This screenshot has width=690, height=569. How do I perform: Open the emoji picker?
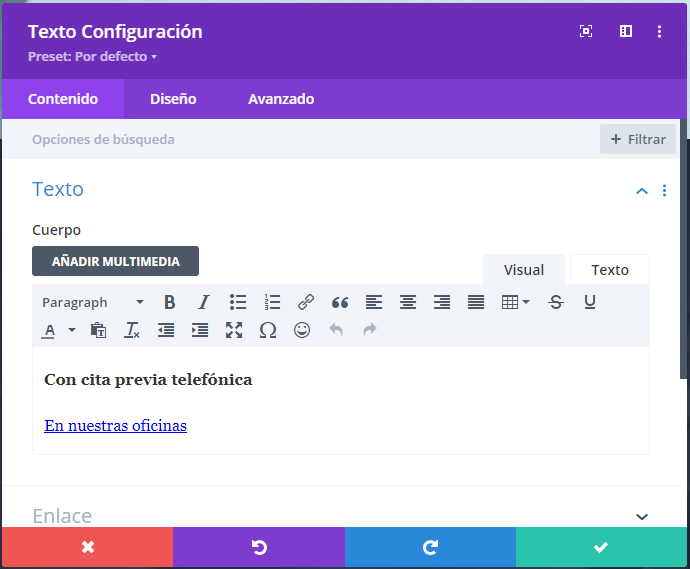[302, 330]
